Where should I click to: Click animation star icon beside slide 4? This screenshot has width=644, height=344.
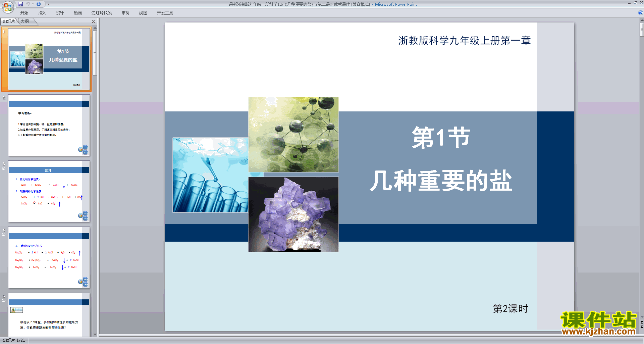pos(4,235)
